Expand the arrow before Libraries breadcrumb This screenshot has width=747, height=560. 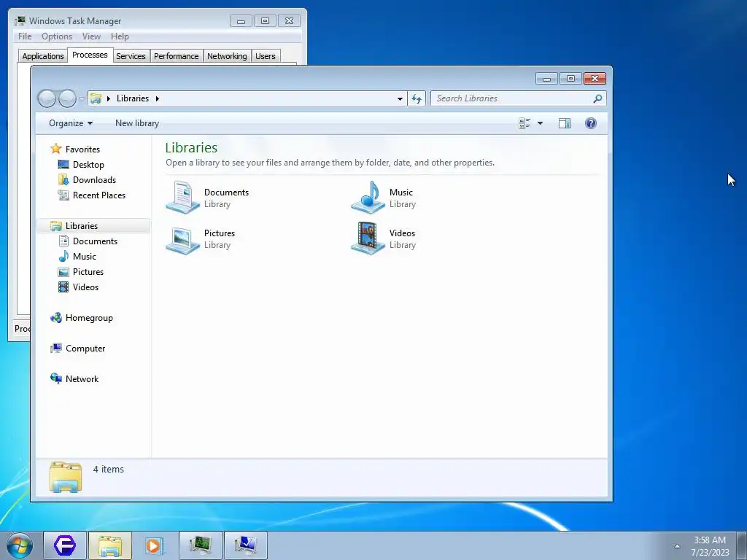[x=109, y=98]
